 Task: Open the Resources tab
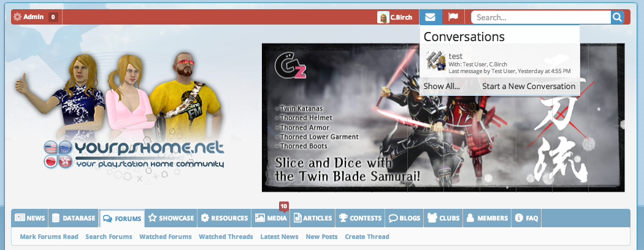[224, 218]
